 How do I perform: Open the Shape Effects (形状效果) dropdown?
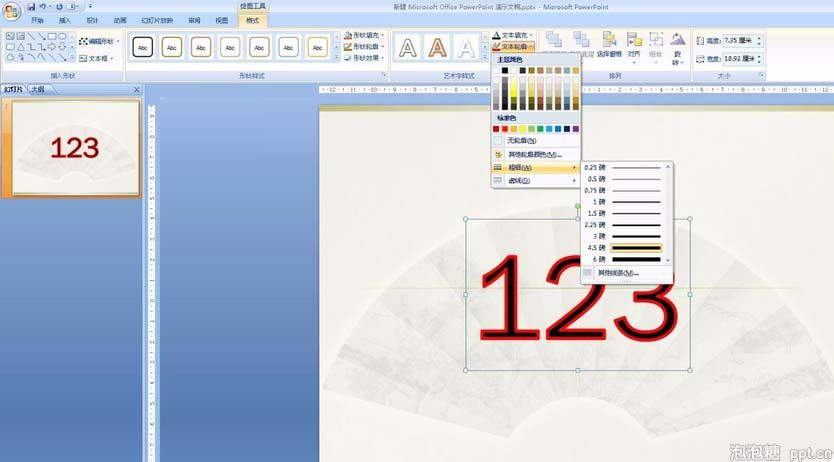(x=364, y=58)
